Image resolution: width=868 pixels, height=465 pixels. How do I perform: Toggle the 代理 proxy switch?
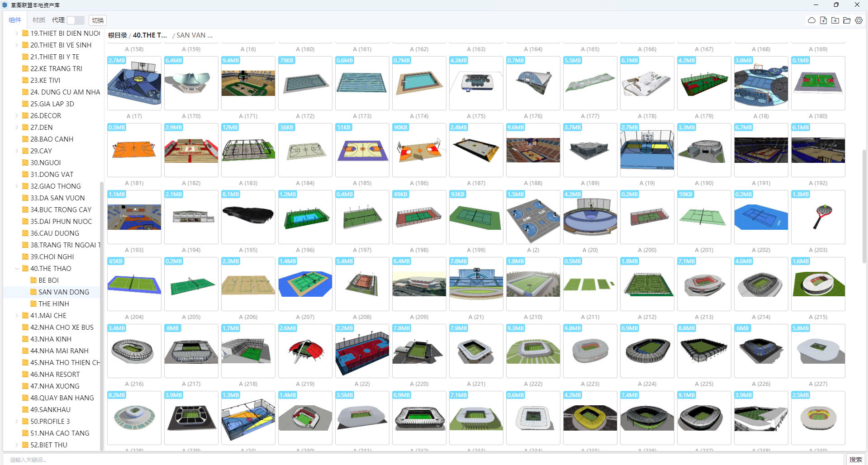coord(76,20)
